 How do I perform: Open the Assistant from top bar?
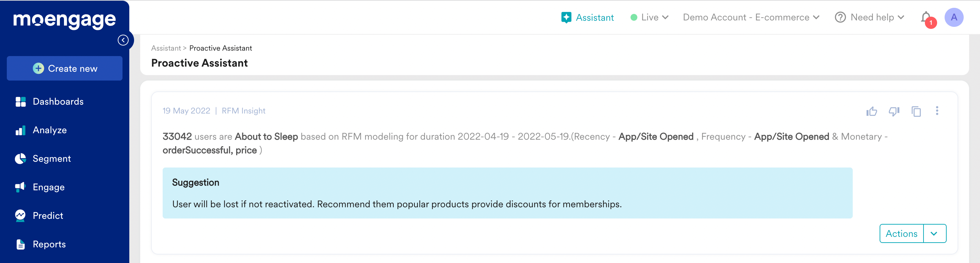click(x=587, y=17)
